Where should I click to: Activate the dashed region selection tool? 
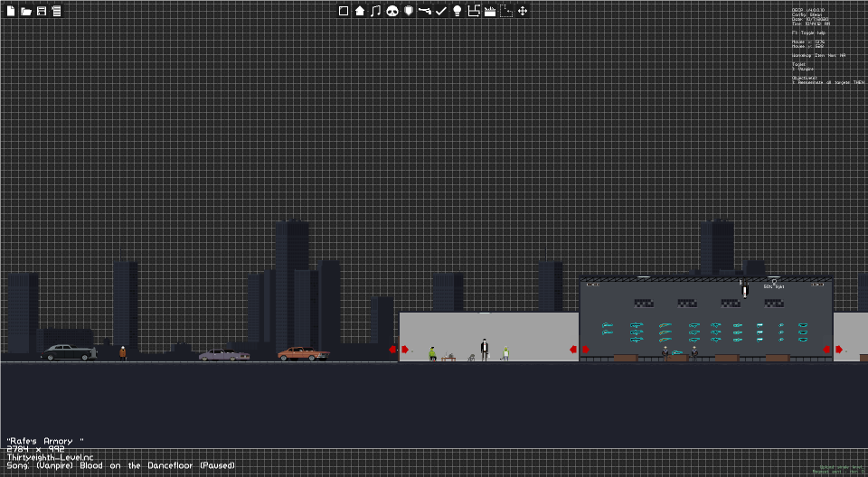click(x=506, y=11)
